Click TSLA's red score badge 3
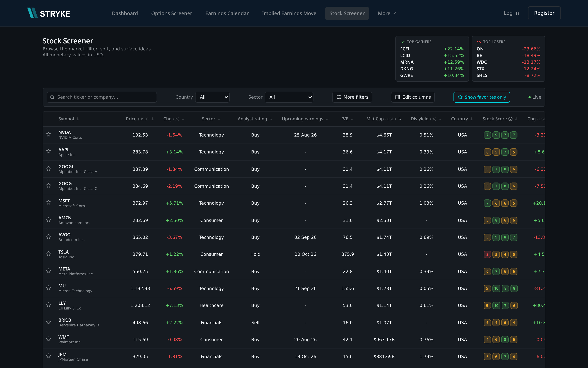 pyautogui.click(x=487, y=254)
